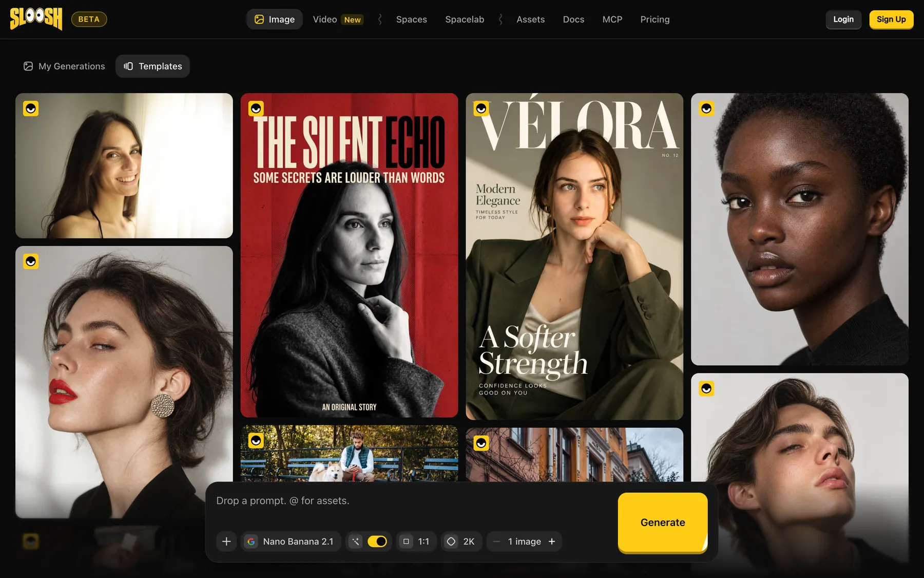This screenshot has width=924, height=578.
Task: Open Spacelab from the top navigation
Action: tap(465, 20)
